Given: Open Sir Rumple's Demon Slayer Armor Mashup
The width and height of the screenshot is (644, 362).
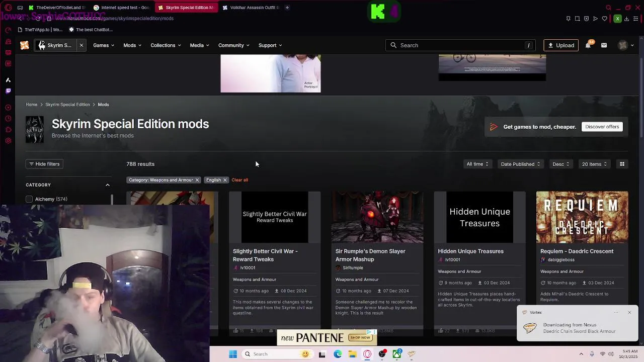Looking at the screenshot, I should (370, 255).
